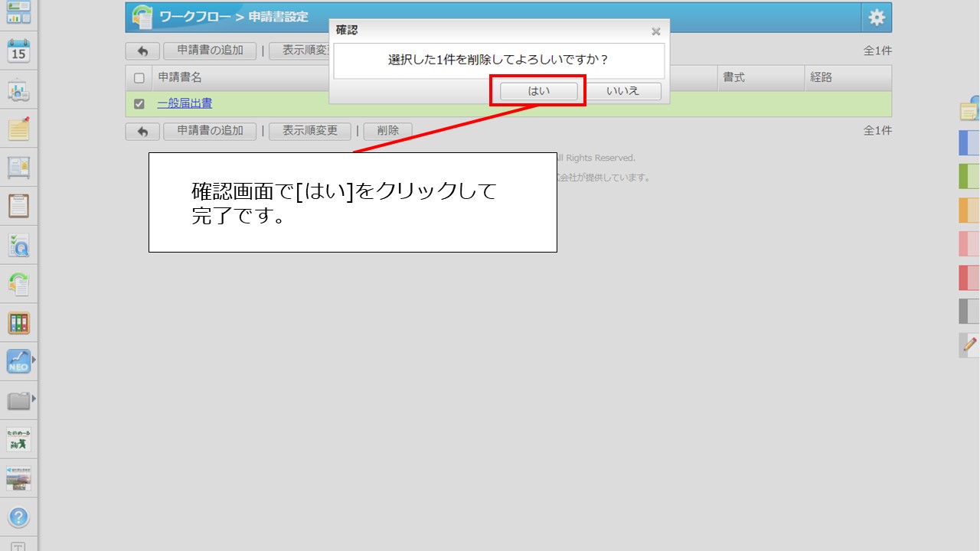Select the pink color tab at right edge

pyautogui.click(x=970, y=244)
